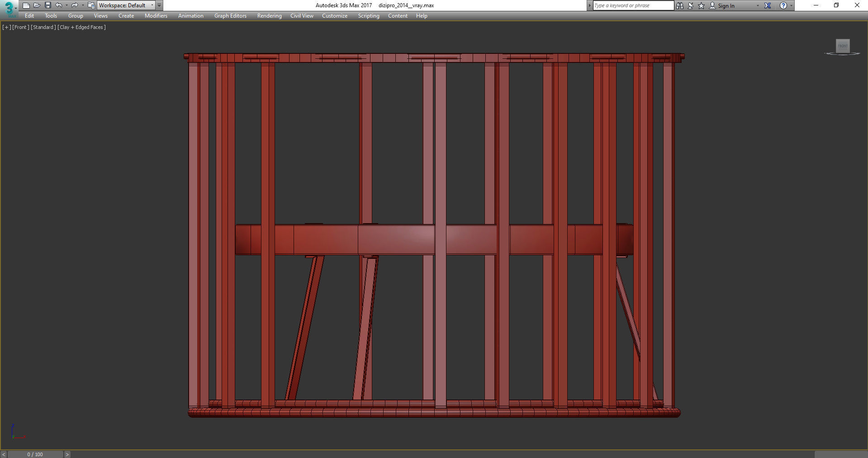Step time slider forward with > button
The height and width of the screenshot is (458, 868).
pos(67,454)
